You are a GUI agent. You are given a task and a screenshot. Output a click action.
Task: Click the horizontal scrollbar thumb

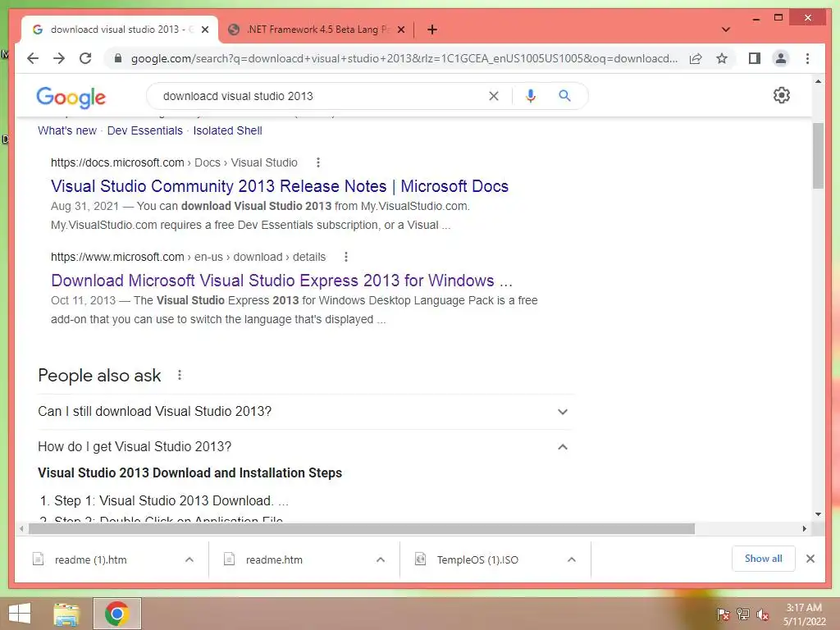[x=362, y=529]
